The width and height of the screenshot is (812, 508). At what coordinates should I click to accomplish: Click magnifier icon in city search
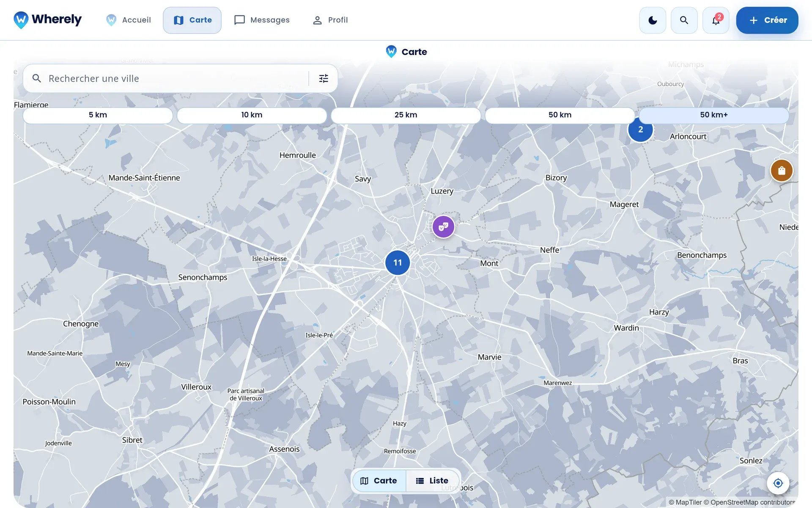click(x=37, y=78)
